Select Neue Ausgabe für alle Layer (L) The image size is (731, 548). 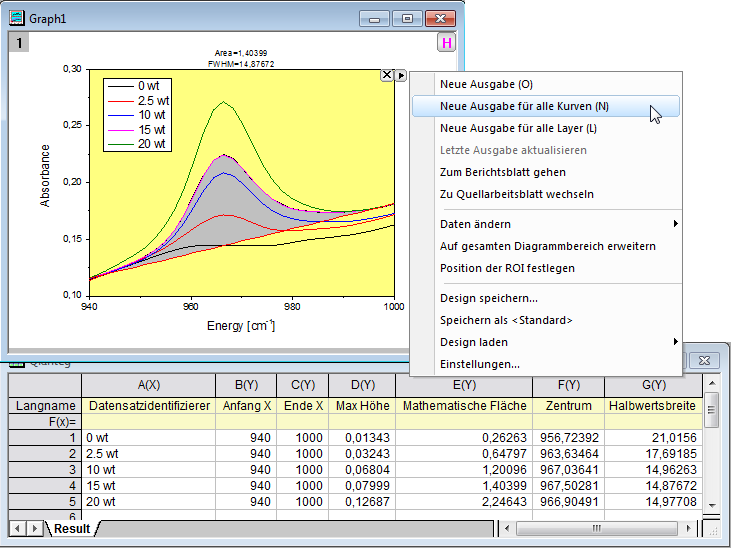[x=545, y=128]
